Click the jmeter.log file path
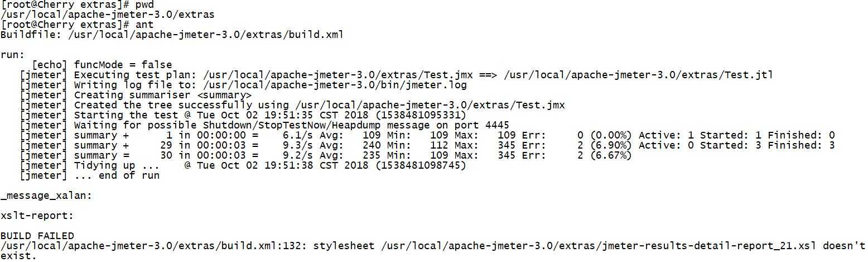This screenshot has height=262, width=868. (335, 85)
